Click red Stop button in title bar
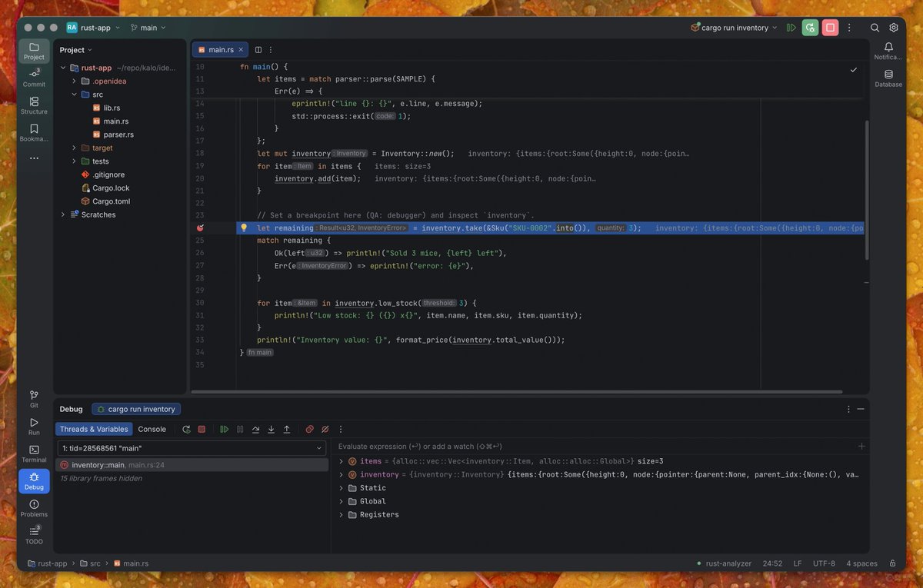 tap(830, 28)
